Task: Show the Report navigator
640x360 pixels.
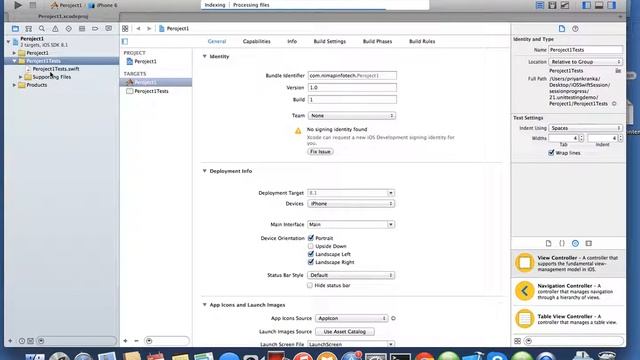Action: [109, 29]
